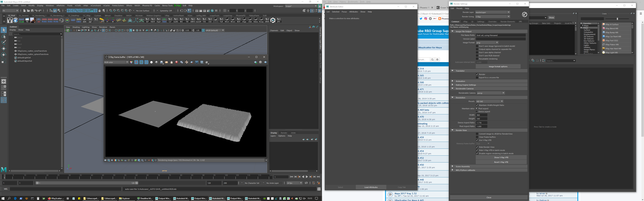Open the Phoenix FD menu in Maya
The height and width of the screenshot is (201, 644).
(x=147, y=6)
